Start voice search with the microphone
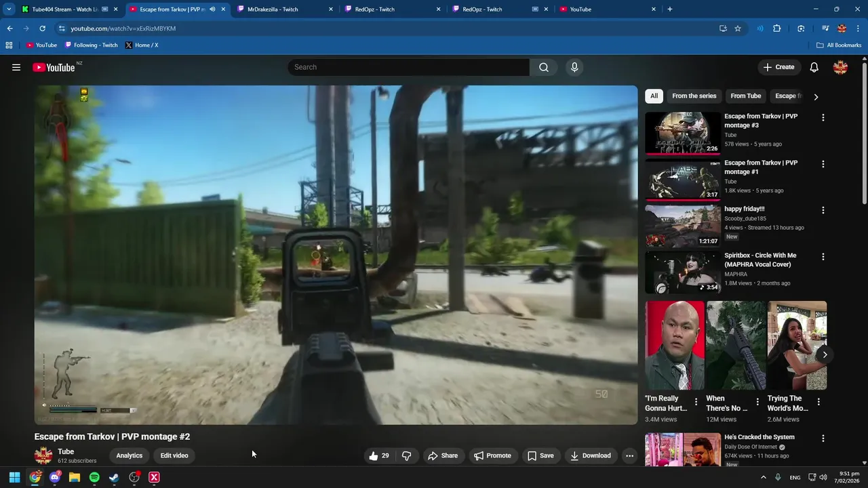868x488 pixels. click(574, 67)
